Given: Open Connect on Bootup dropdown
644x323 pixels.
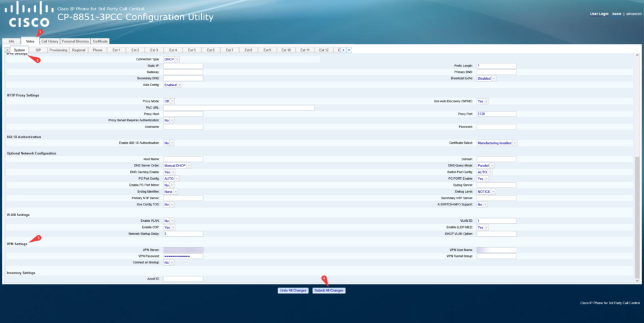Looking at the screenshot, I should [x=169, y=263].
